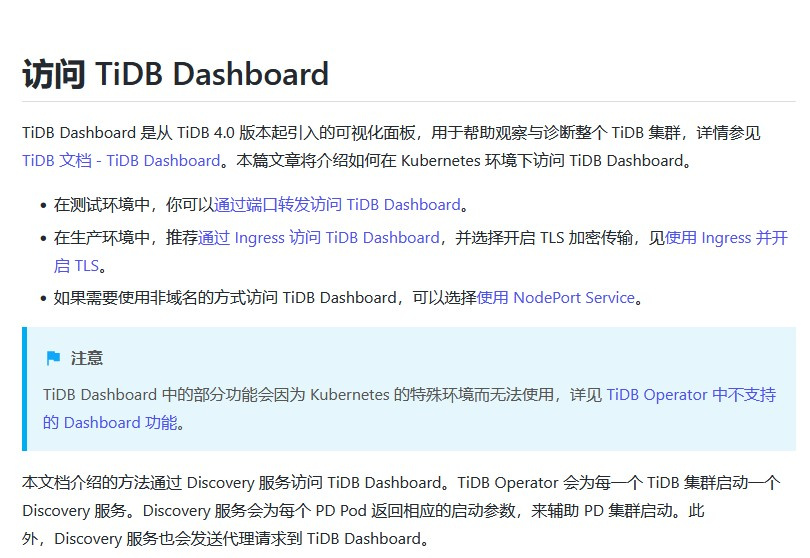Open TiDB Operator 中不支持的 Dashboard 功能 link
This screenshot has width=810, height=558.
point(691,395)
